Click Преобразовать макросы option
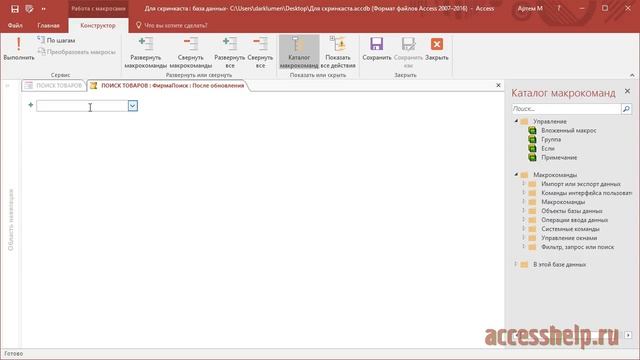This screenshot has height=360, width=640. tap(76, 52)
